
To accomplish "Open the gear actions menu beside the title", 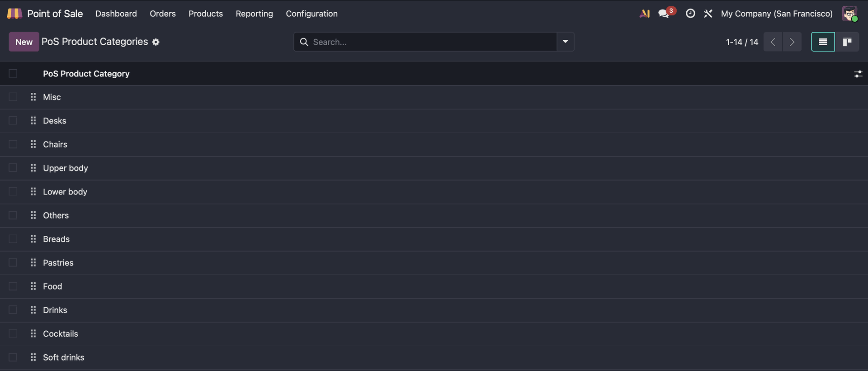I will (x=156, y=42).
